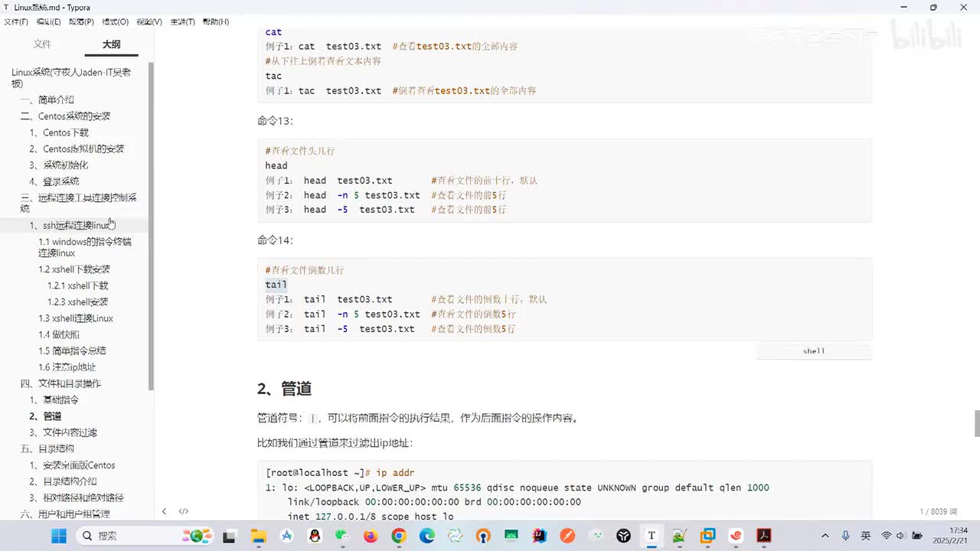
Task: Switch to Typora on the taskbar
Action: point(652,536)
